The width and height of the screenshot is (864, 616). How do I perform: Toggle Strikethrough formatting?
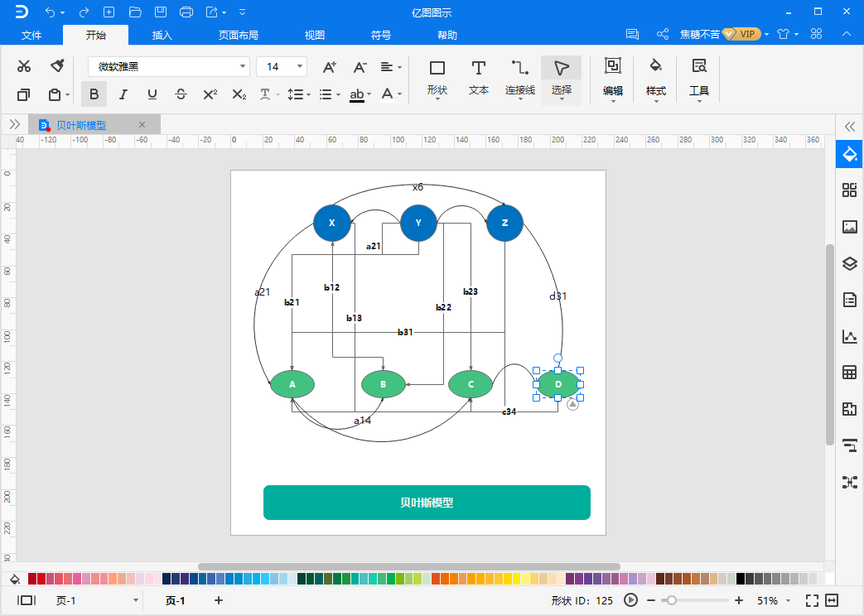point(181,94)
